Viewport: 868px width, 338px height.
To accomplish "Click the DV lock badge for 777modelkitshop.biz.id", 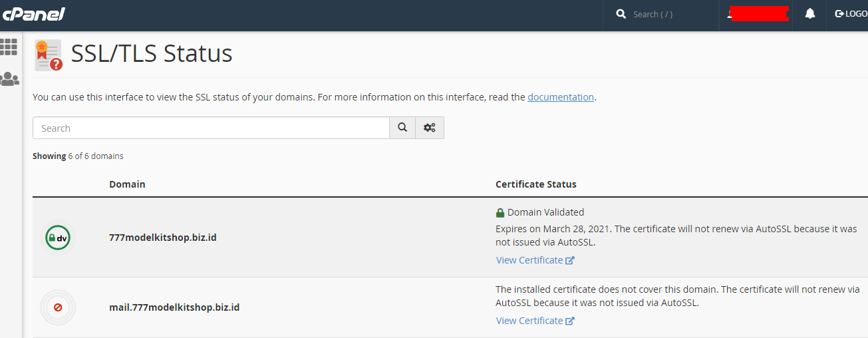I will tap(58, 238).
